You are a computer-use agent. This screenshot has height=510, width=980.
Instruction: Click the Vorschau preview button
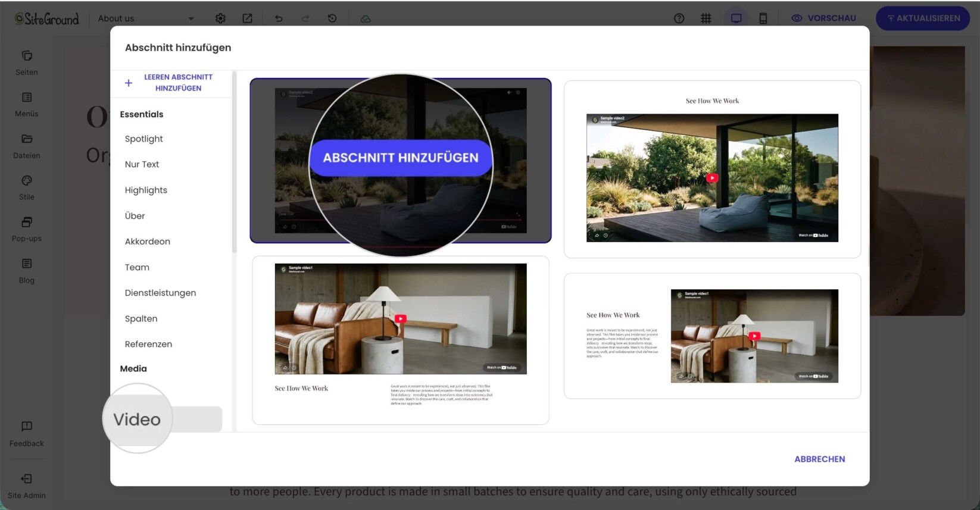pyautogui.click(x=824, y=18)
